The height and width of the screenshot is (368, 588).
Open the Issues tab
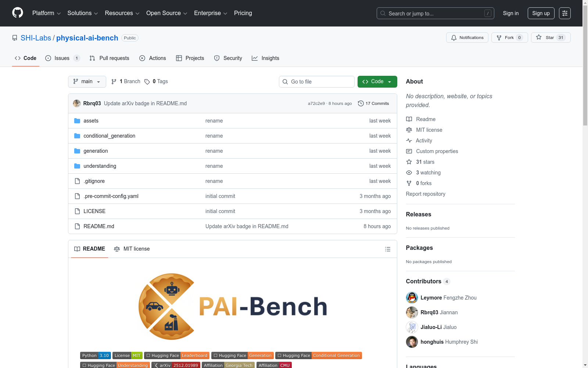click(62, 58)
